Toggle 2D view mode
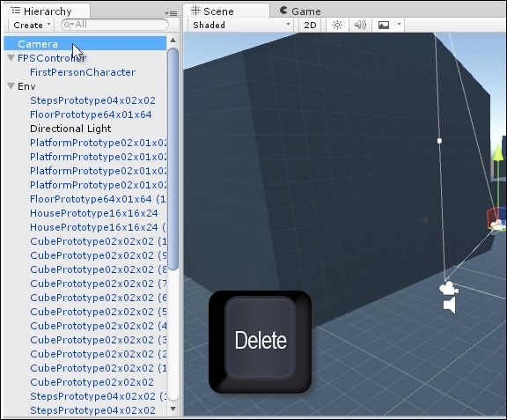This screenshot has height=420, width=507. tap(310, 25)
